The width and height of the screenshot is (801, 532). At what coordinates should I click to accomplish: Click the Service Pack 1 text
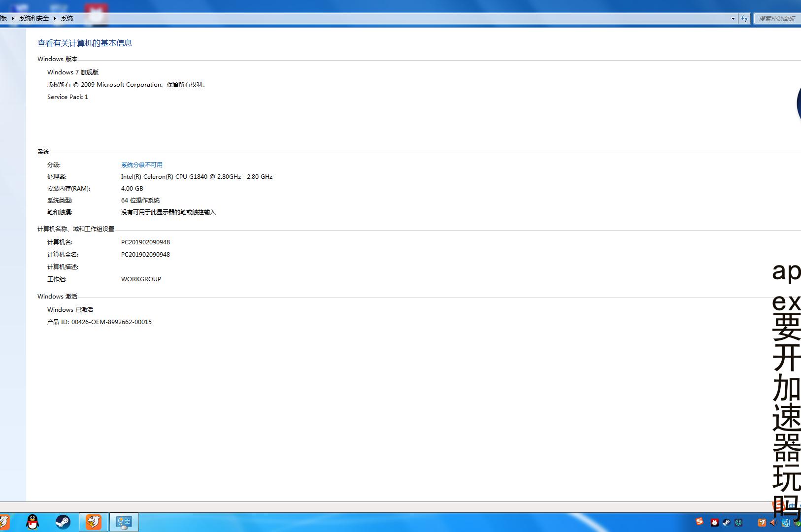click(x=67, y=97)
